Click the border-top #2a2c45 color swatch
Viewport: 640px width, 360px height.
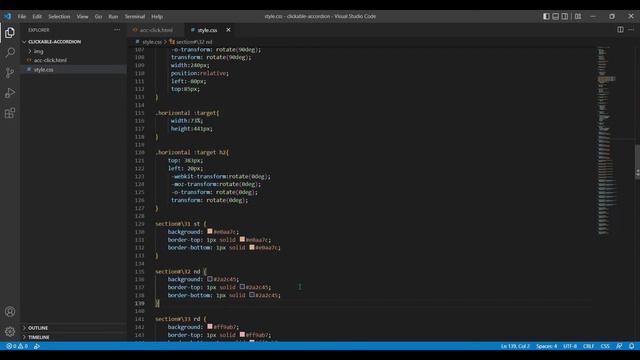242,287
